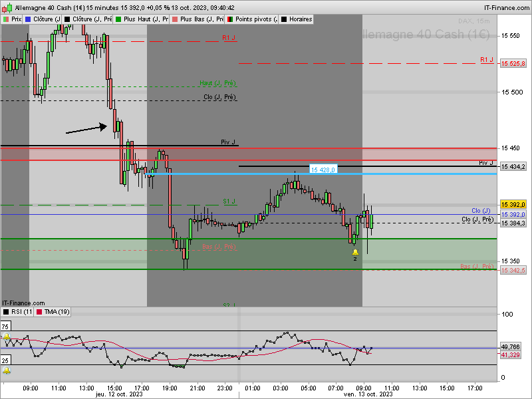
Task: Click the 15 550 price axis label
Action: click(510, 36)
